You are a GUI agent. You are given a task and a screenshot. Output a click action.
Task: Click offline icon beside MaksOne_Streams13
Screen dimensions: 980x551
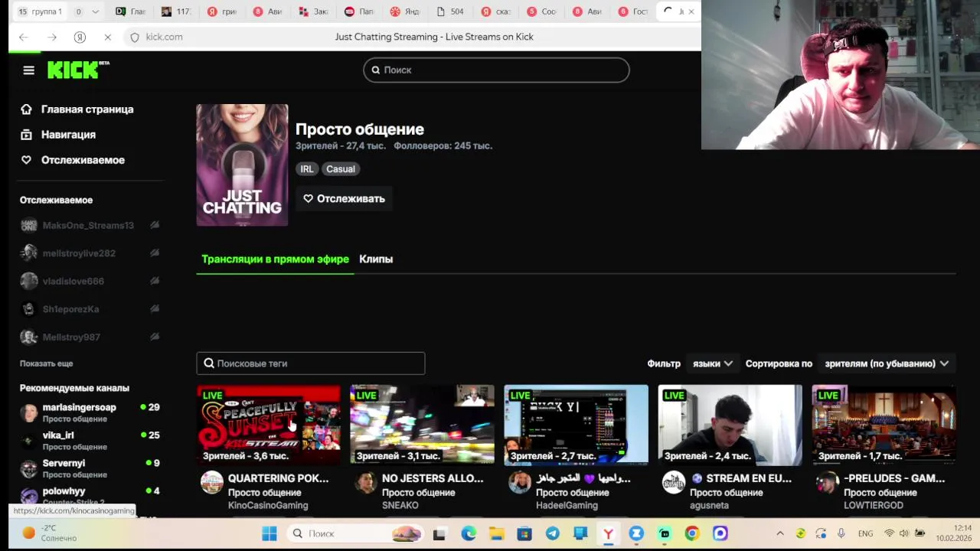pyautogui.click(x=155, y=225)
